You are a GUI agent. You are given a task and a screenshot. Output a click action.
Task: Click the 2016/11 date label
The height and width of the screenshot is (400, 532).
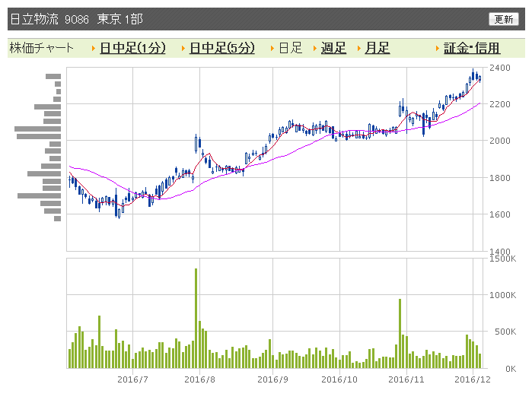click(x=406, y=379)
